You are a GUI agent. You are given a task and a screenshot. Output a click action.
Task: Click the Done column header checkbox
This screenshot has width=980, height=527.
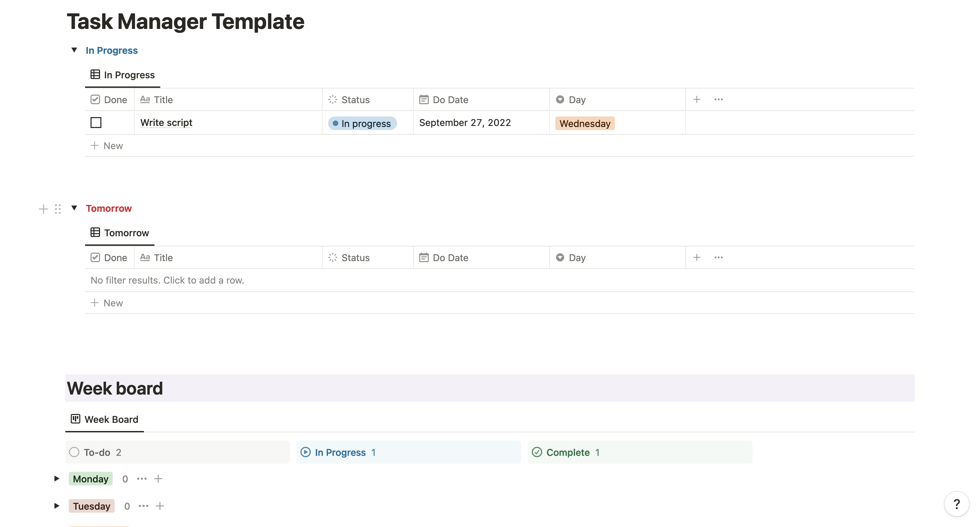[96, 99]
